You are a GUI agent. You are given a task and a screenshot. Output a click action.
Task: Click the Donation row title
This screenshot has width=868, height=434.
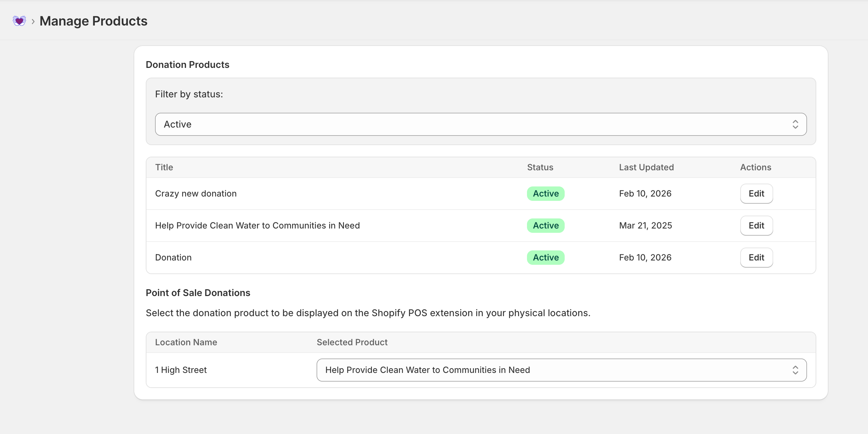point(173,258)
